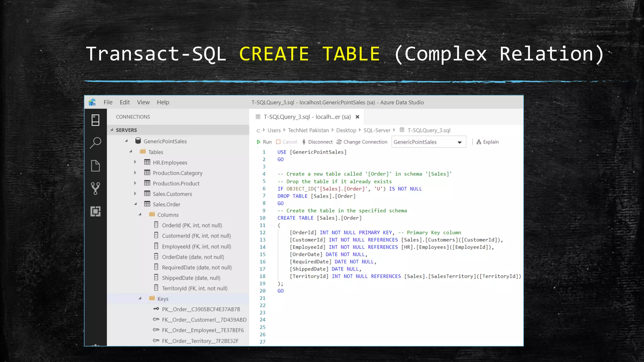
Task: Click the Production.Category table icon
Action: [147, 173]
